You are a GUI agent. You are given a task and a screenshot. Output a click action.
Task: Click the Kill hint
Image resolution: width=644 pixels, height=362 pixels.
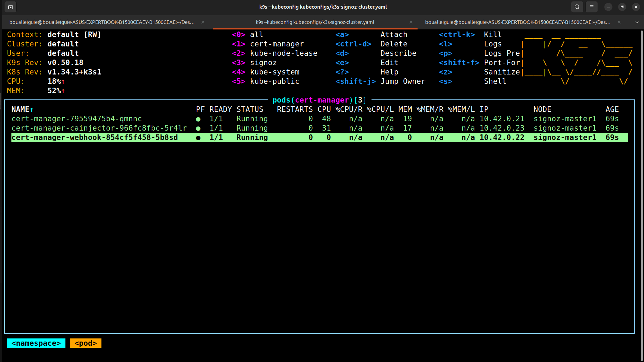click(x=493, y=35)
